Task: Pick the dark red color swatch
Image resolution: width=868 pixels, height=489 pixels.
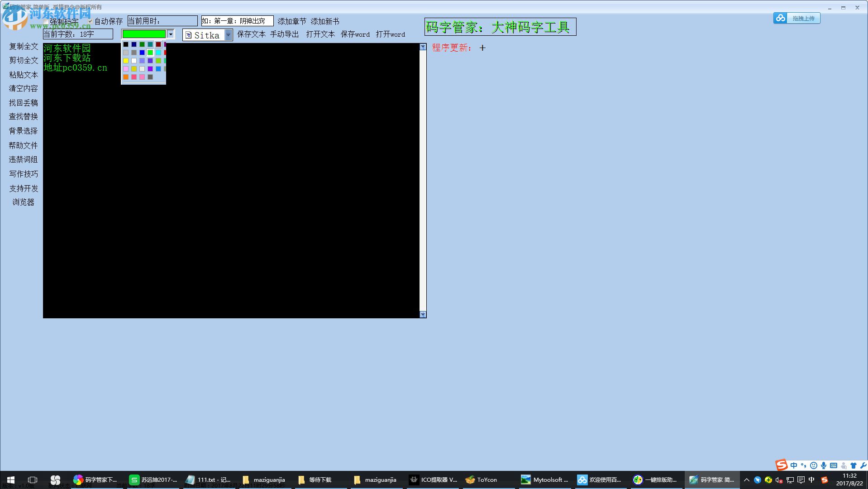Action: [x=158, y=44]
